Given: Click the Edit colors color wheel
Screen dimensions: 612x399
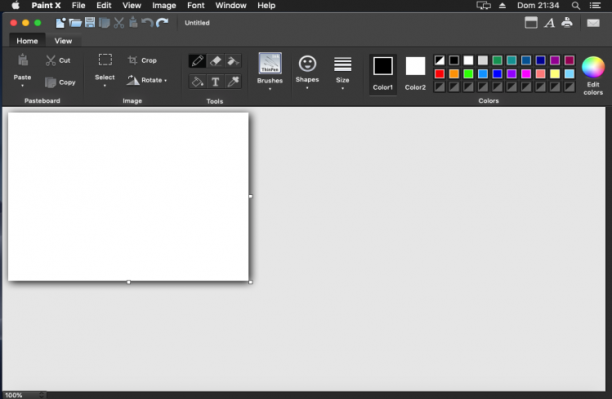Looking at the screenshot, I should [593, 67].
